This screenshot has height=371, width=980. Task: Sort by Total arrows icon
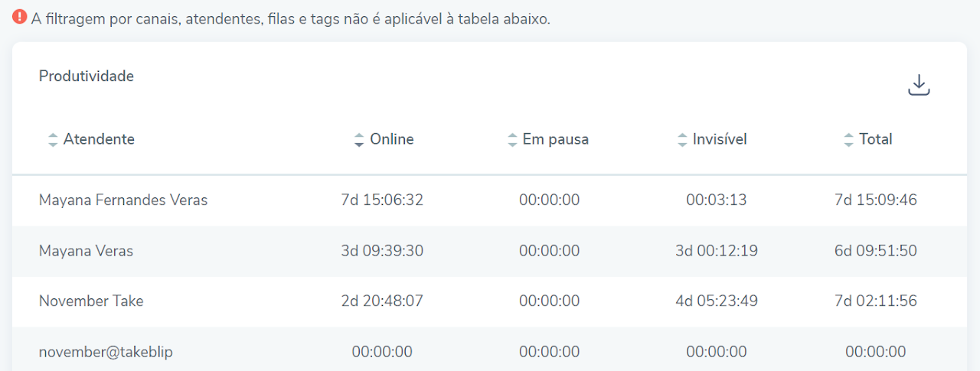848,140
